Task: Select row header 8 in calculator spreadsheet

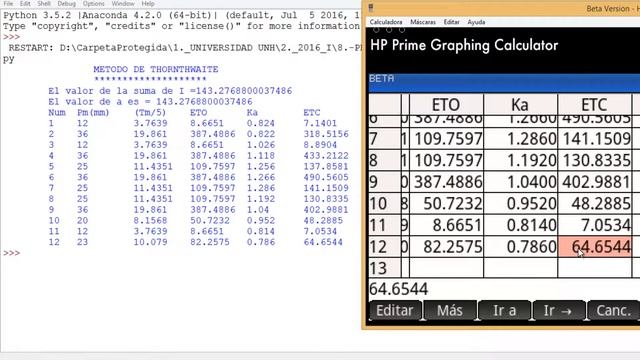Action: click(x=384, y=160)
